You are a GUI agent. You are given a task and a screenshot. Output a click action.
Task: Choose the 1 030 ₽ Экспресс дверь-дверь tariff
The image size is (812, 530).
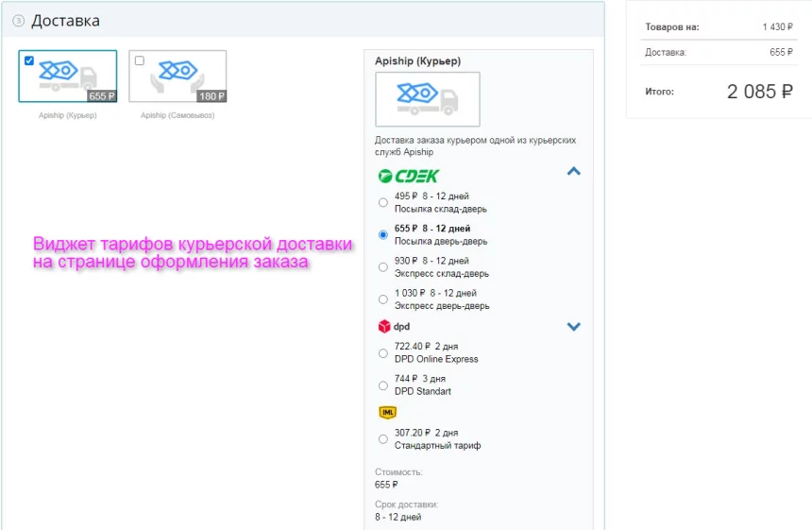click(382, 299)
